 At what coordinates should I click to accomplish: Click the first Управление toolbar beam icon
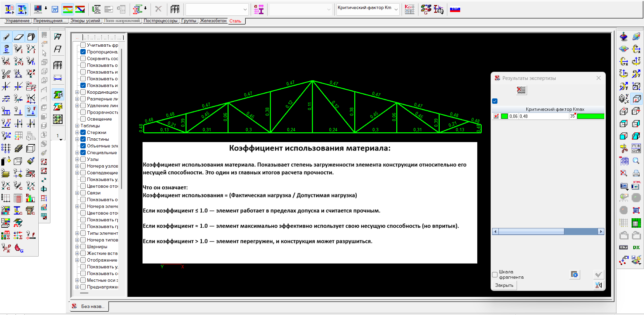click(9, 9)
